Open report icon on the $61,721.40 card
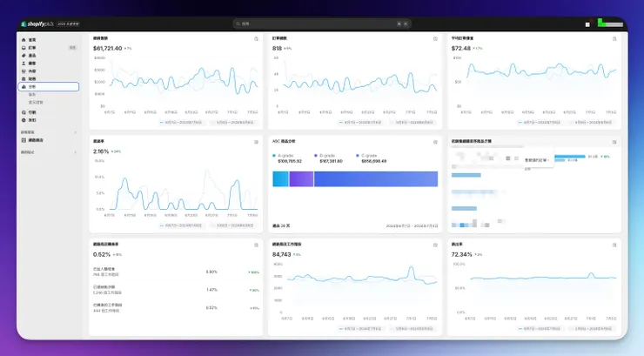 click(256, 38)
